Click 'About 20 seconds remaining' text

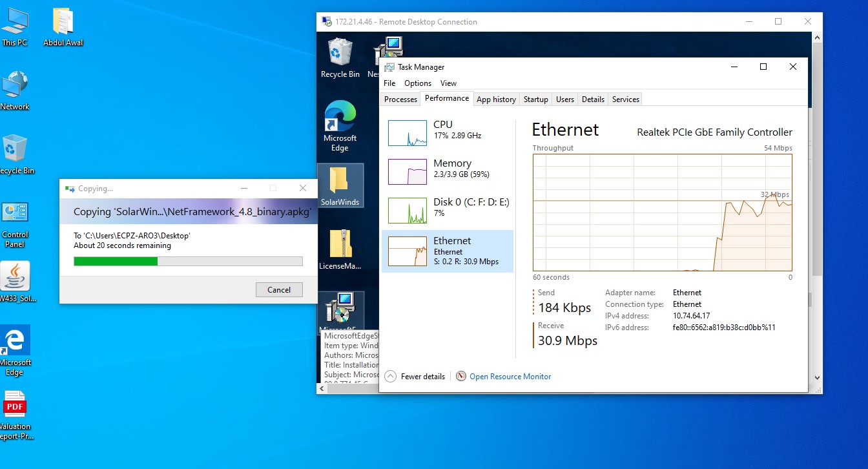click(x=123, y=245)
